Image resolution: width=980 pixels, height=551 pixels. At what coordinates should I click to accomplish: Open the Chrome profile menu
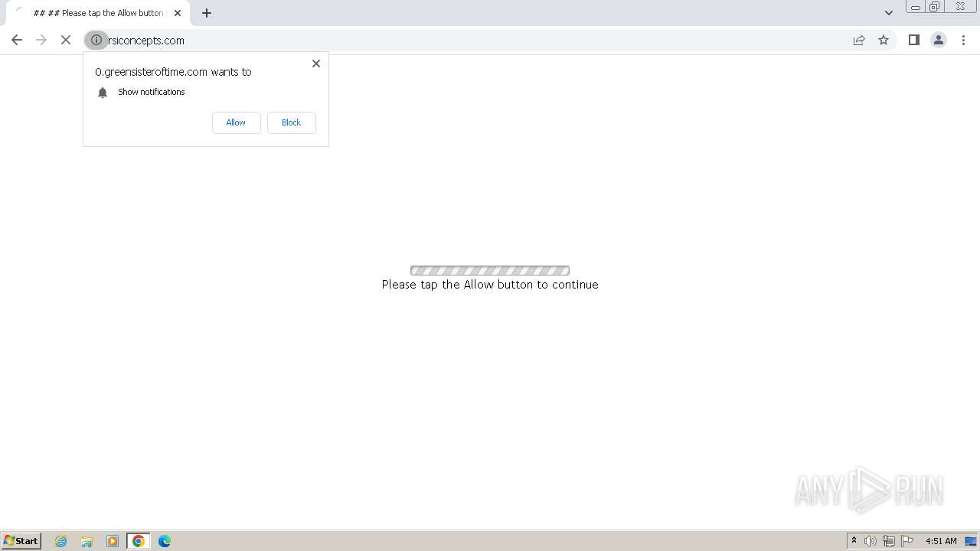coord(938,41)
